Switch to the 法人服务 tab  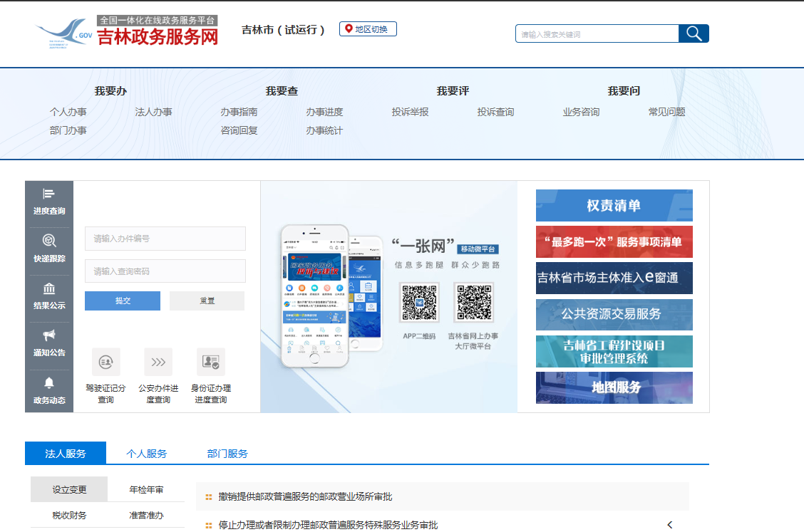[66, 453]
